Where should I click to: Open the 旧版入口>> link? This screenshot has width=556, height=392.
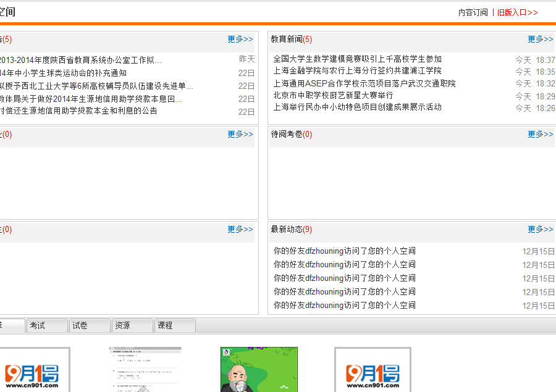[x=518, y=12]
